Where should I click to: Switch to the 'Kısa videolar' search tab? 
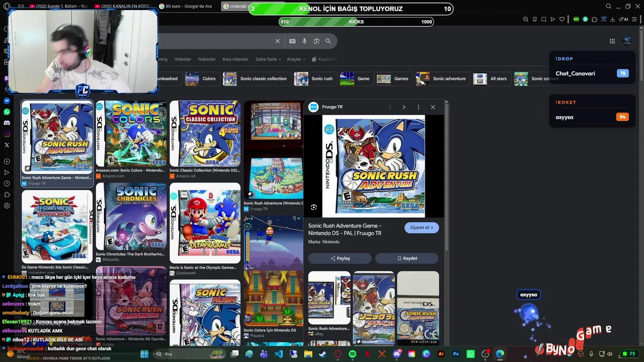click(235, 59)
